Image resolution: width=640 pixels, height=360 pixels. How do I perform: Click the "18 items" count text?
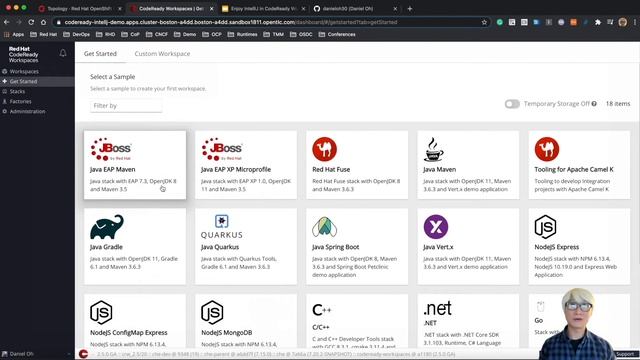click(x=618, y=104)
